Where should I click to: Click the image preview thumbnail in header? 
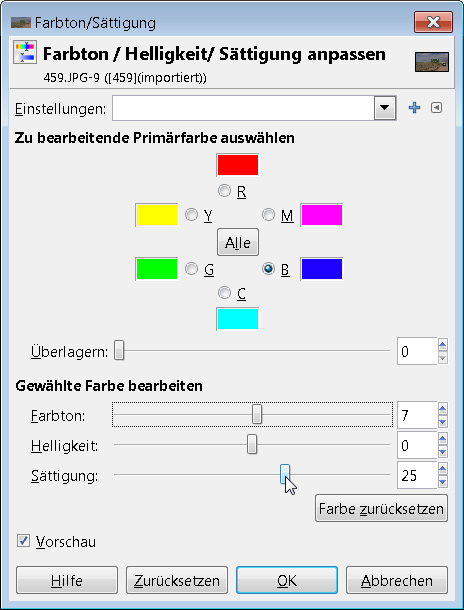[432, 62]
